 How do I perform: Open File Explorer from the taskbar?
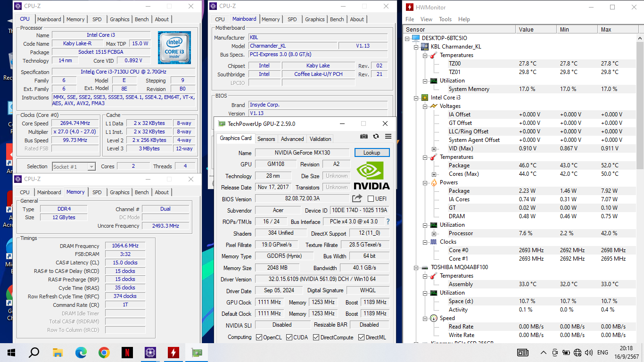click(58, 353)
